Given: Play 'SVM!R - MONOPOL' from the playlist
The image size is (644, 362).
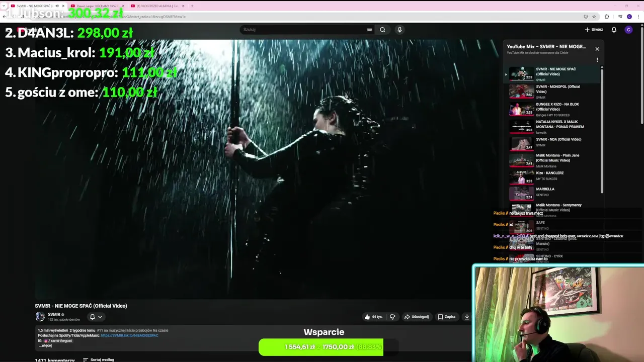Looking at the screenshot, I should pyautogui.click(x=553, y=92).
